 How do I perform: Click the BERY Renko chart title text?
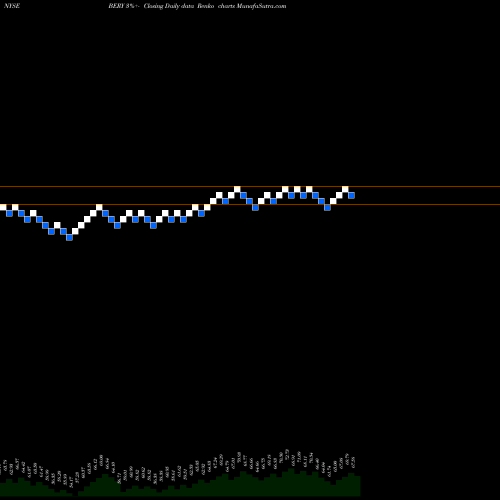197,6
